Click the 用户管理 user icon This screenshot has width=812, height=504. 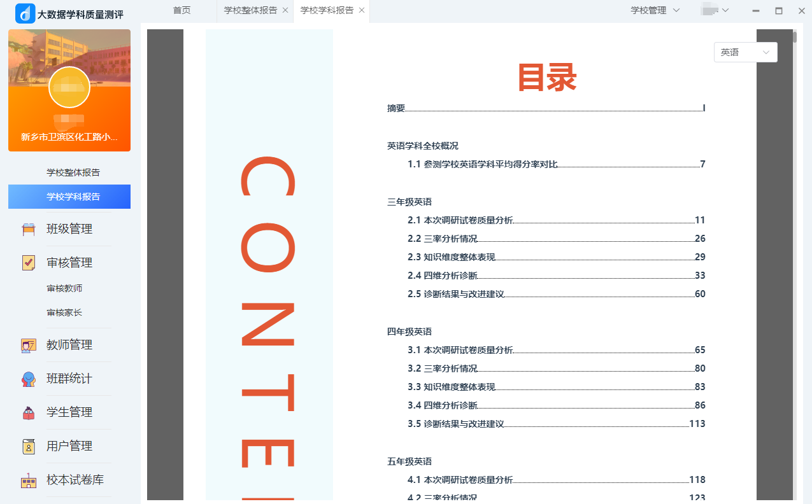click(29, 446)
